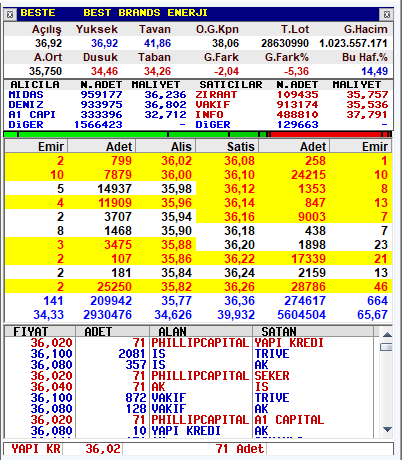
Task: Click the ask quantity 17339
Action: (308, 259)
